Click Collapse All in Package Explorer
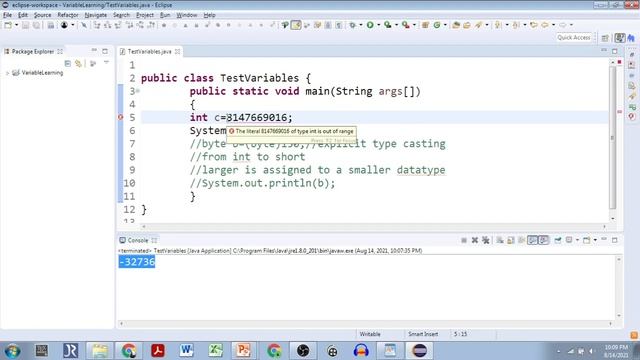 click(68, 64)
